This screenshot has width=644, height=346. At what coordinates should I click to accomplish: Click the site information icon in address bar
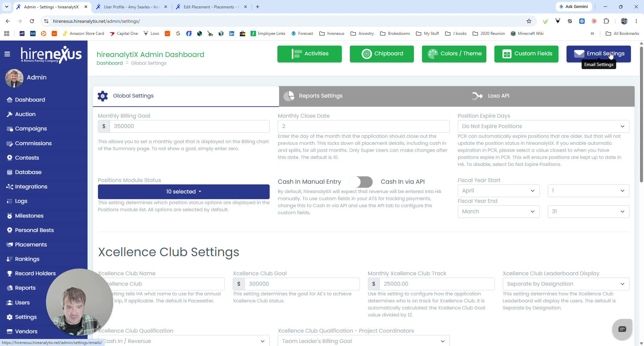[x=46, y=21]
